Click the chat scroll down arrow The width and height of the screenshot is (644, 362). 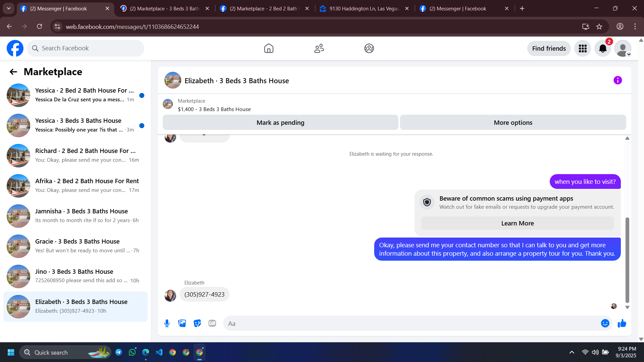coord(627,307)
